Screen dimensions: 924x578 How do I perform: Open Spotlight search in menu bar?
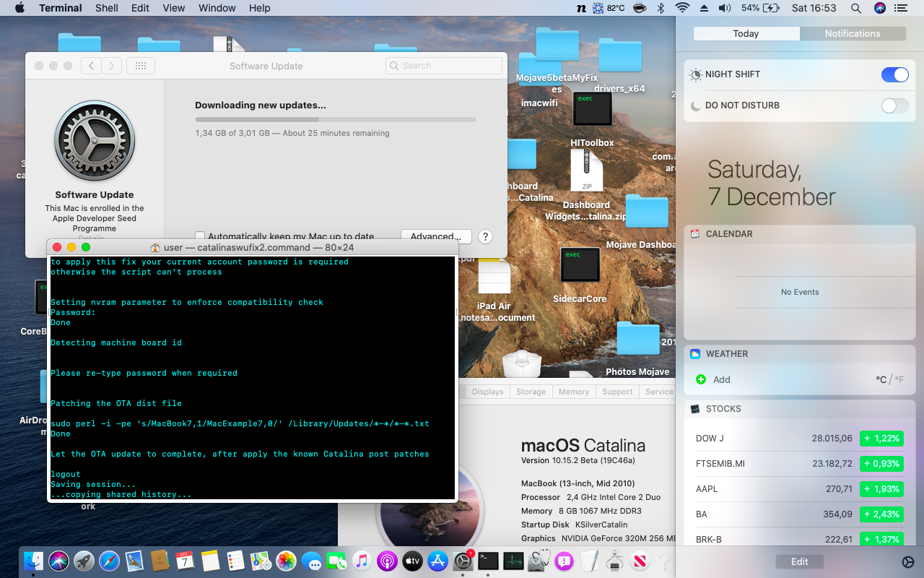(x=856, y=8)
